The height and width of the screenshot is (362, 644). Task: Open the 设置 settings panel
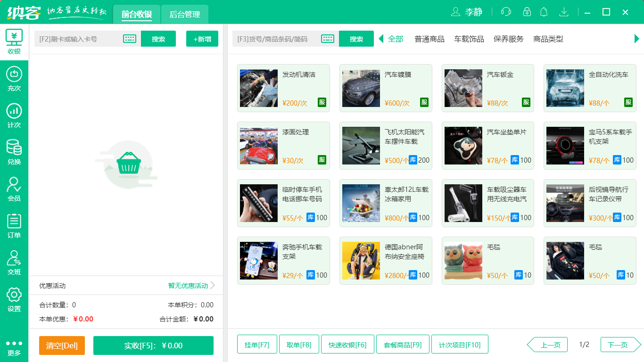(14, 296)
